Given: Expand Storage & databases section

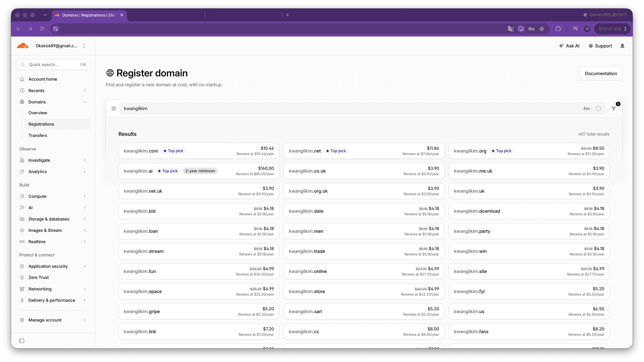Looking at the screenshot, I should 53,219.
